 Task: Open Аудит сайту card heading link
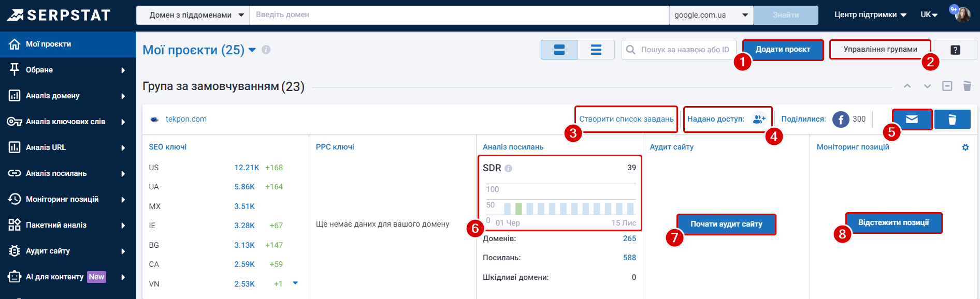(x=672, y=147)
